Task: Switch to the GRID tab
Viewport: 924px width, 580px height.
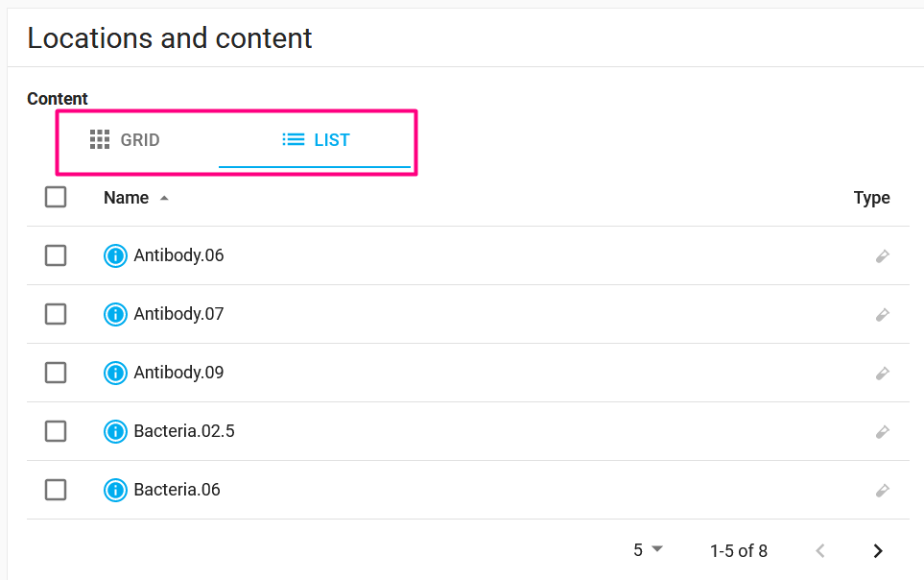Action: [125, 140]
